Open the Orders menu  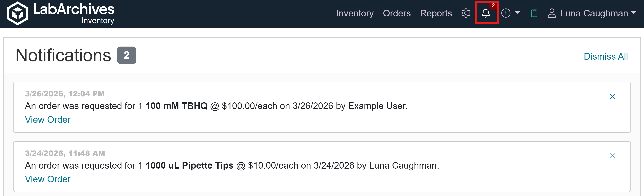[x=397, y=13]
